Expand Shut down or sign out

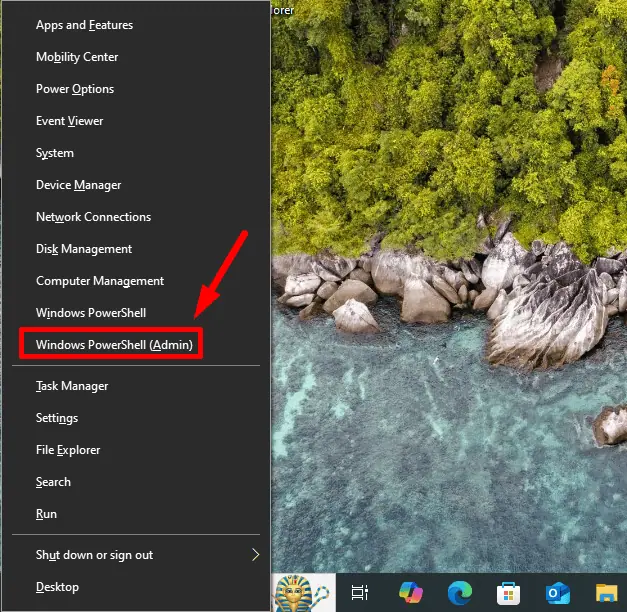pyautogui.click(x=136, y=555)
